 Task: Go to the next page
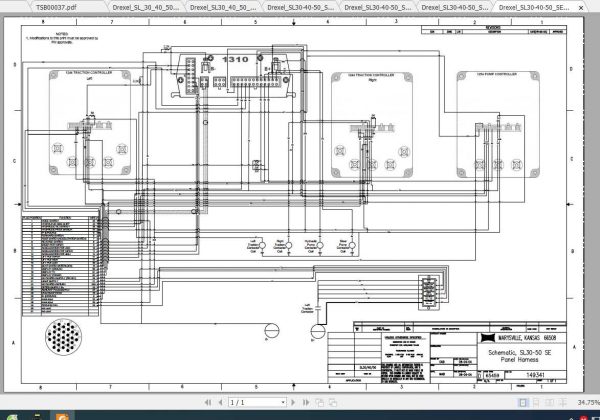coord(293,402)
